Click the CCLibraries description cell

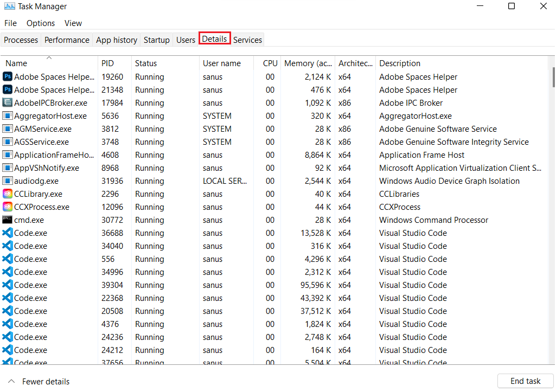[399, 194]
